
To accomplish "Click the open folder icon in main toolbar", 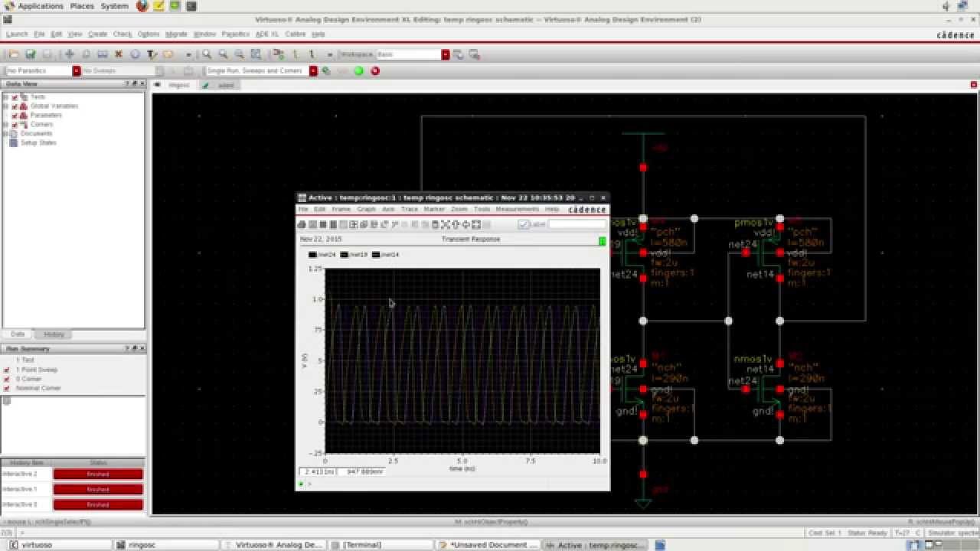I will (14, 54).
